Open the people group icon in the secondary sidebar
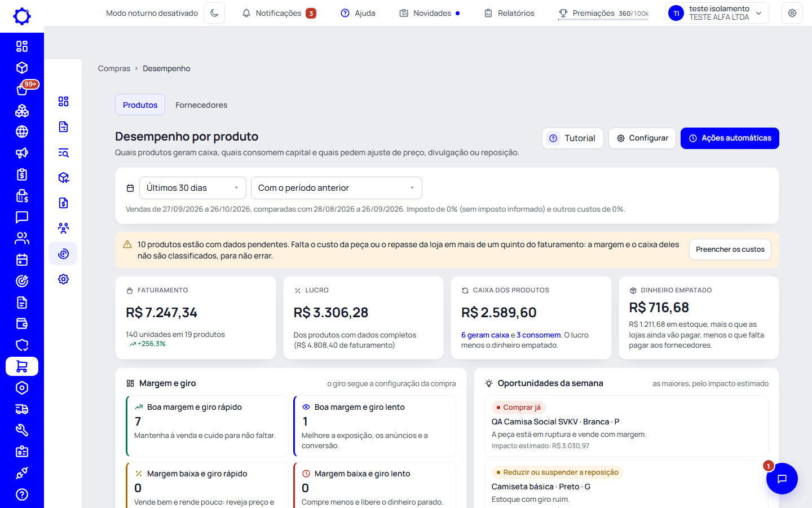This screenshot has height=508, width=812. (x=63, y=228)
